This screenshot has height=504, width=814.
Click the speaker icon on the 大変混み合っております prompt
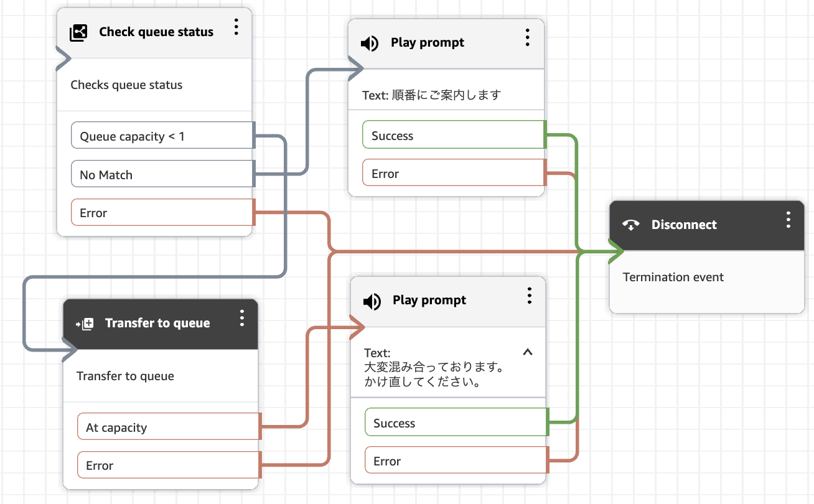tap(372, 301)
